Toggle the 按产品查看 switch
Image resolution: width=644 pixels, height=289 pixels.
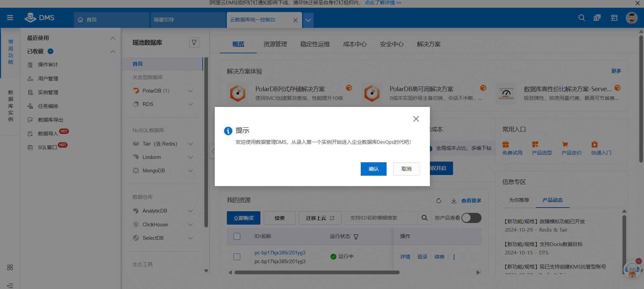pyautogui.click(x=472, y=218)
